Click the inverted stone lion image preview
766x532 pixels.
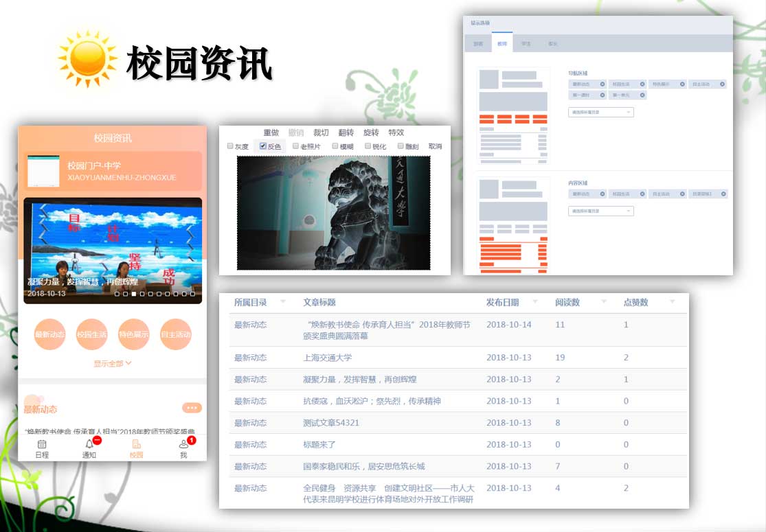(334, 213)
